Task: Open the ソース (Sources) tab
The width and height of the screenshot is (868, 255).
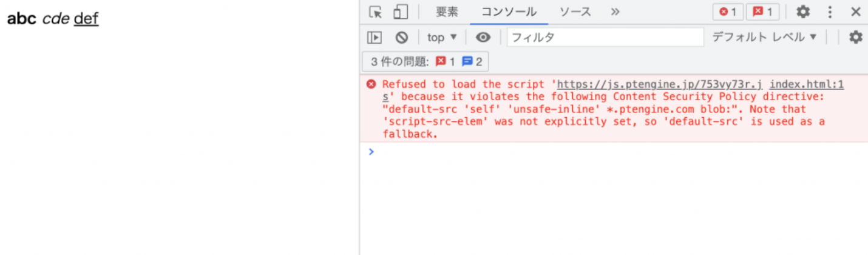Action: coord(575,12)
